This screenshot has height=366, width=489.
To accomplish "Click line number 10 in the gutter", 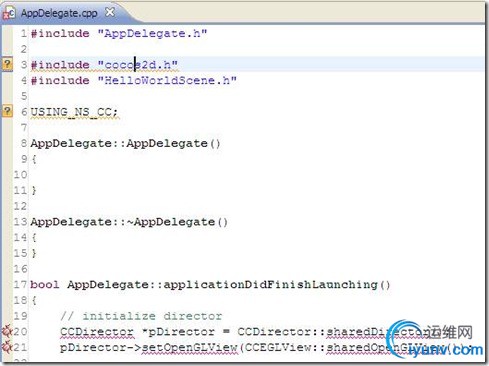I will pos(20,175).
